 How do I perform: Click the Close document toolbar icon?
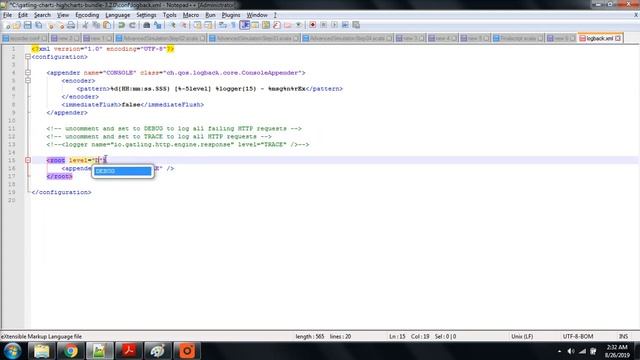pos(50,25)
